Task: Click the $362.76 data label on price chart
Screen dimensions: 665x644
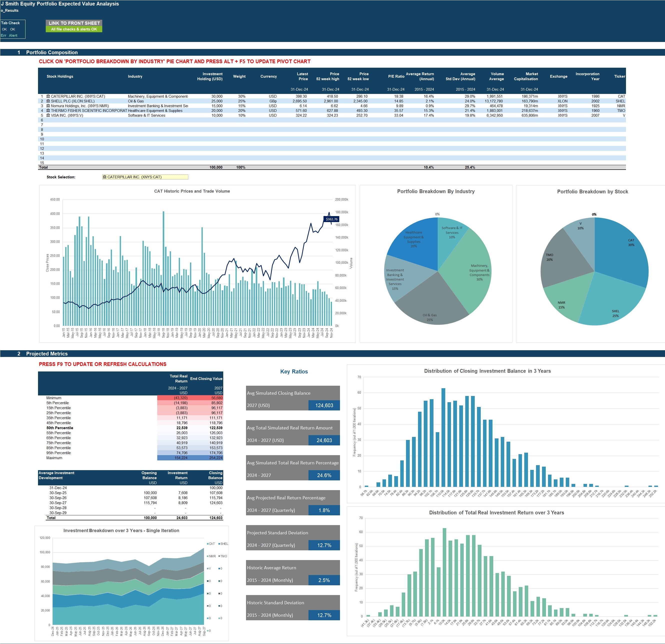Action: 331,219
